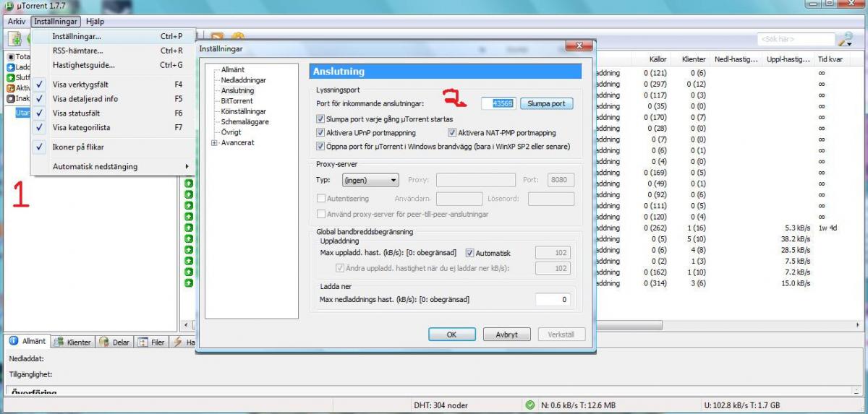Click the files icon on Filer tab
The width and height of the screenshot is (868, 414).
pos(142,342)
